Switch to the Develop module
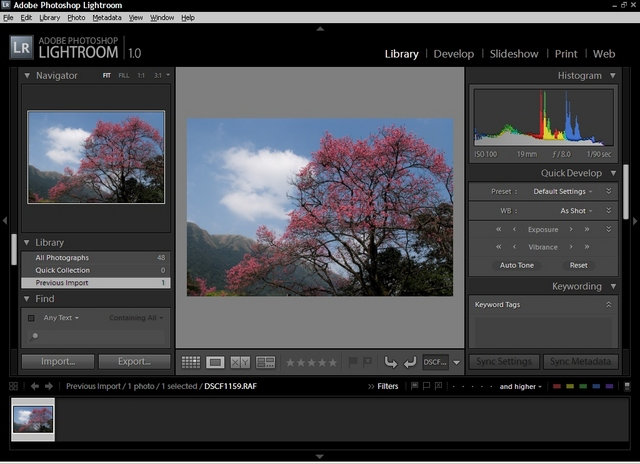 (453, 54)
